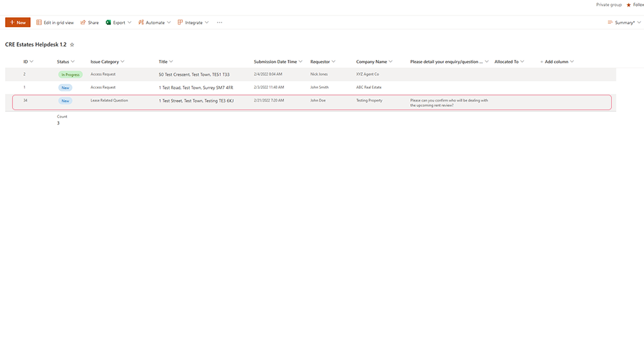Click Lease Related Question category cell

click(109, 100)
